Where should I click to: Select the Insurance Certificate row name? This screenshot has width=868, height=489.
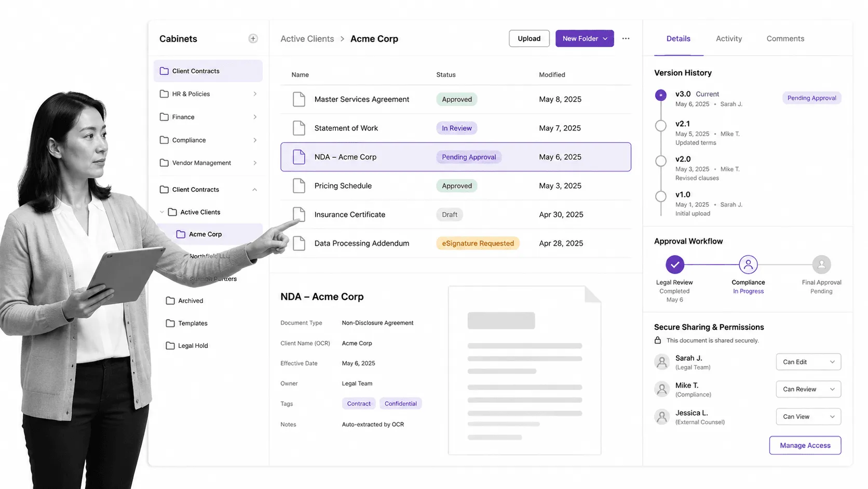tap(350, 215)
